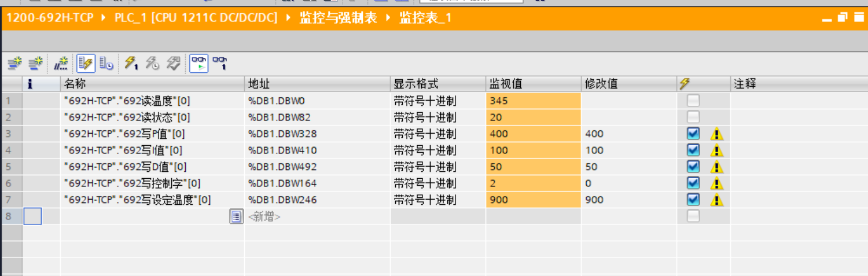Image resolution: width=868 pixels, height=276 pixels.
Task: Click the warning icon in the 692写I值 row
Action: coord(717,150)
